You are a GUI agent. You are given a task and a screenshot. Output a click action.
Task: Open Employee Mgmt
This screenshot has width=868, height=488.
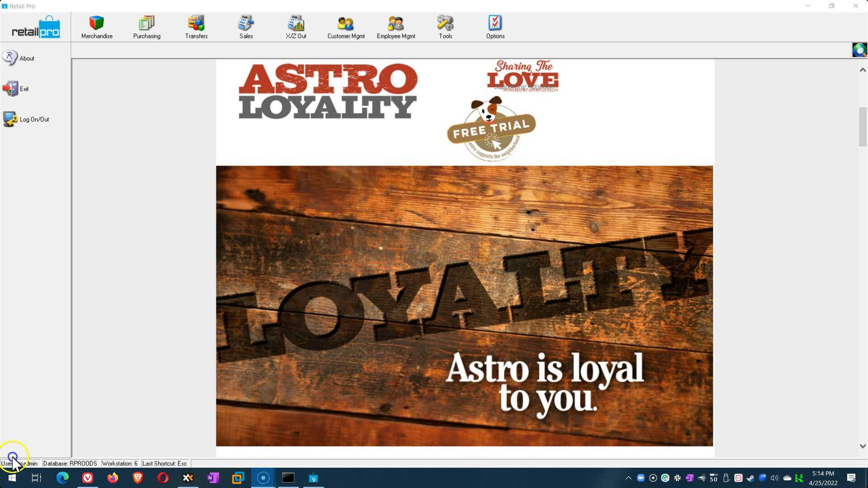(396, 26)
